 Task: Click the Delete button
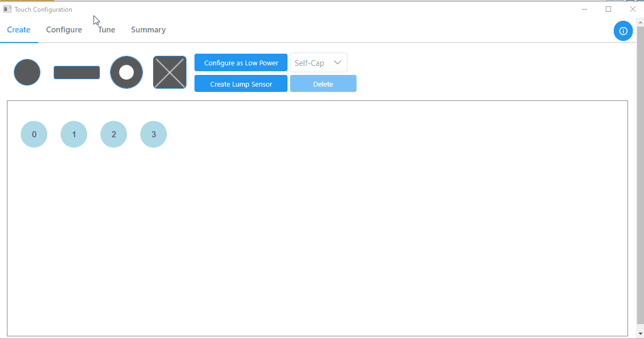(323, 84)
